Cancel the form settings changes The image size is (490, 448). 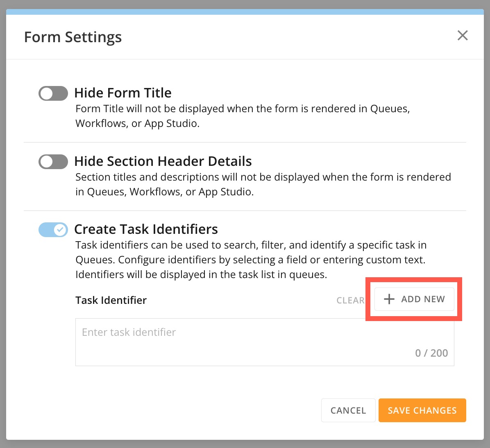[348, 410]
